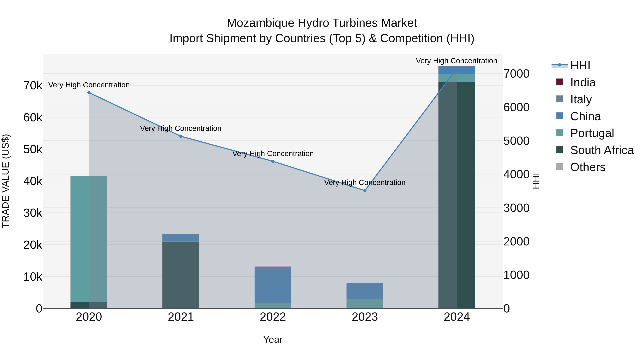Screen dimensions: 644x362
Task: Toggle the Portugal legend entry
Action: [585, 133]
